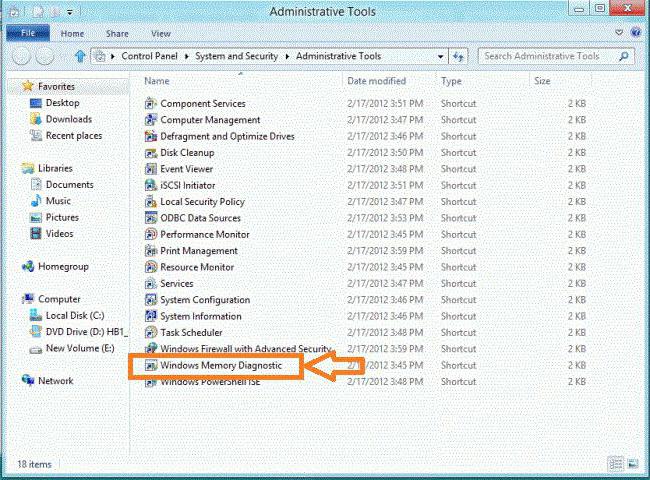Screen dimensions: 650x480
Task: Sort the list by Name column
Action: pyautogui.click(x=156, y=80)
